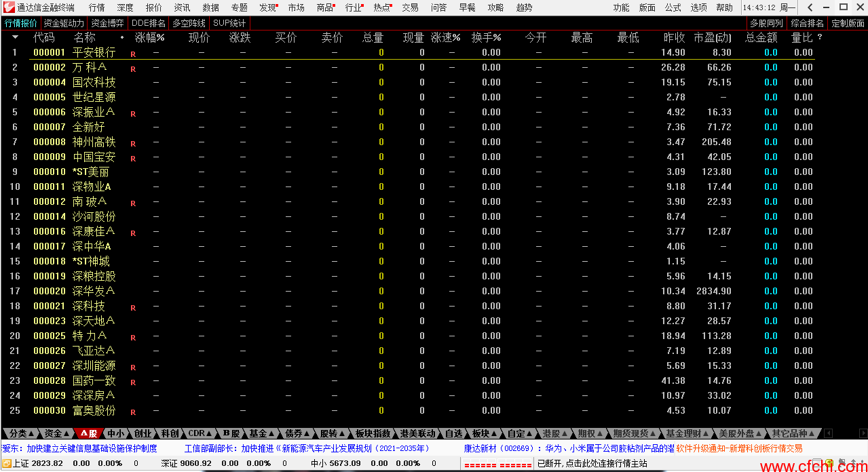Viewport: 868px width, 472px height.
Task: Open the 多股同列 view
Action: coord(766,22)
